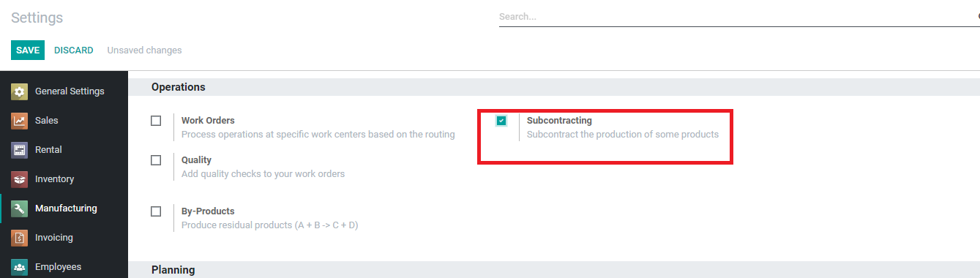Click the SAVE button
This screenshot has height=278, width=980.
pos(28,50)
